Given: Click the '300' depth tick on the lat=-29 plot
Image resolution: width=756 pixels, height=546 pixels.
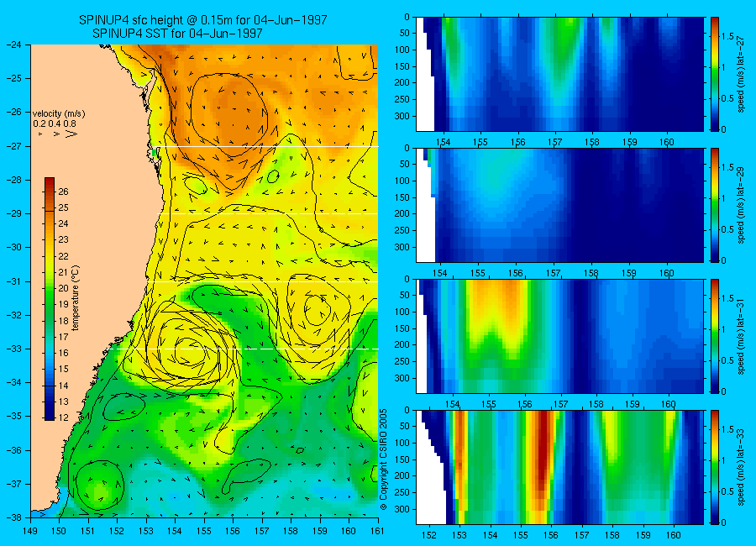Looking at the screenshot, I should click(402, 247).
